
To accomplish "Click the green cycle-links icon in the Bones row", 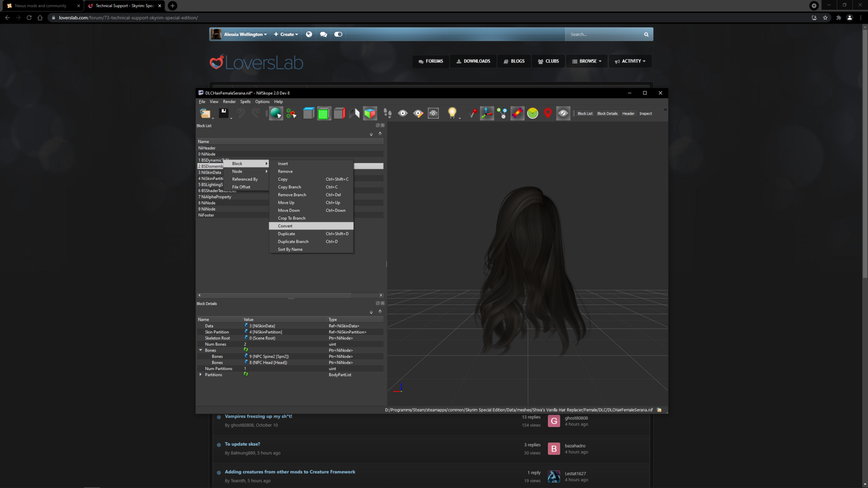I will coord(246,350).
